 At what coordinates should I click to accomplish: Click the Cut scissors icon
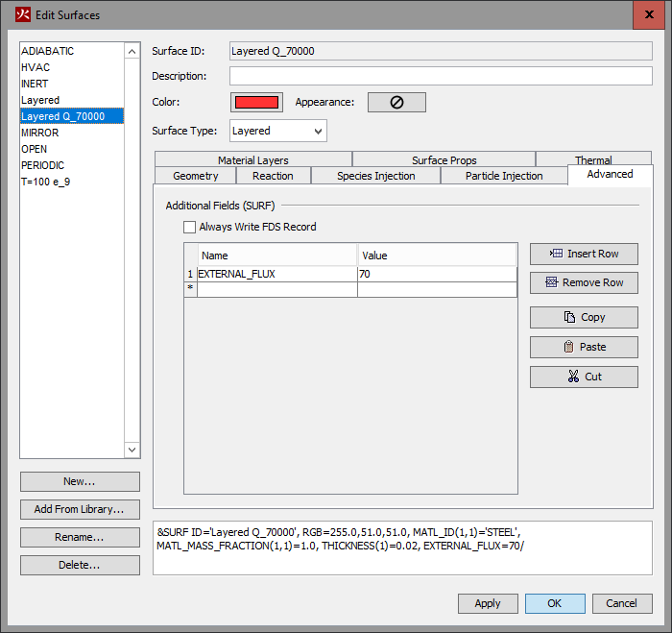click(x=573, y=377)
